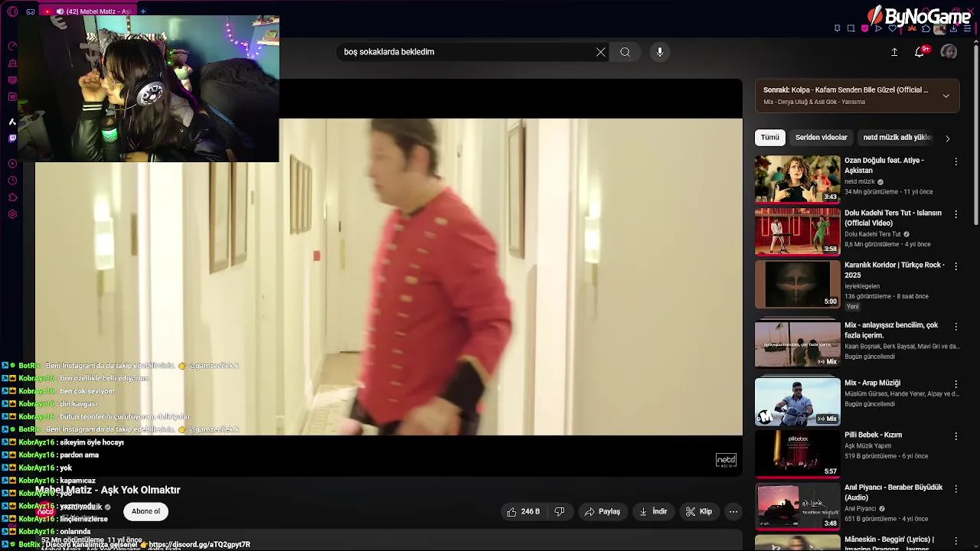Open a new tab with plus button

tap(143, 11)
